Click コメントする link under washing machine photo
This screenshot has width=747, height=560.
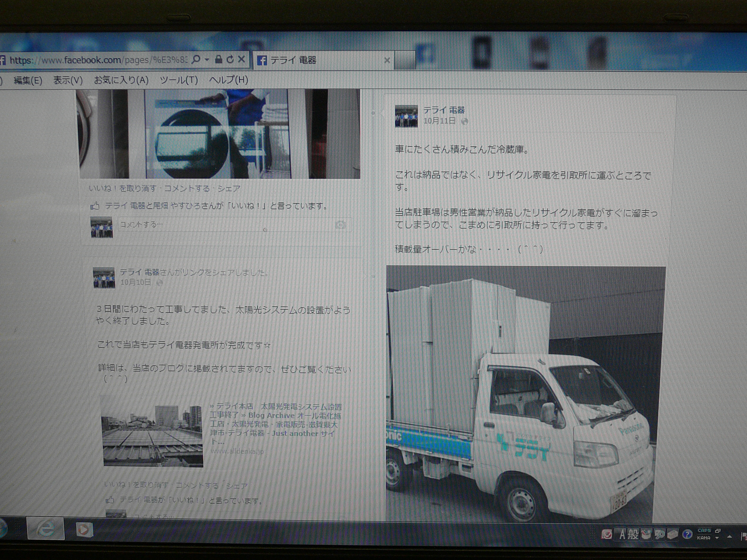pos(187,188)
